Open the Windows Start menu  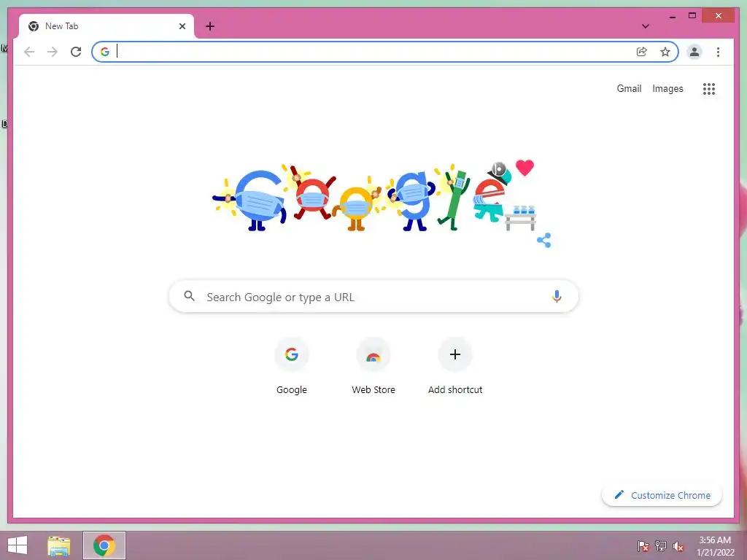coord(18,545)
